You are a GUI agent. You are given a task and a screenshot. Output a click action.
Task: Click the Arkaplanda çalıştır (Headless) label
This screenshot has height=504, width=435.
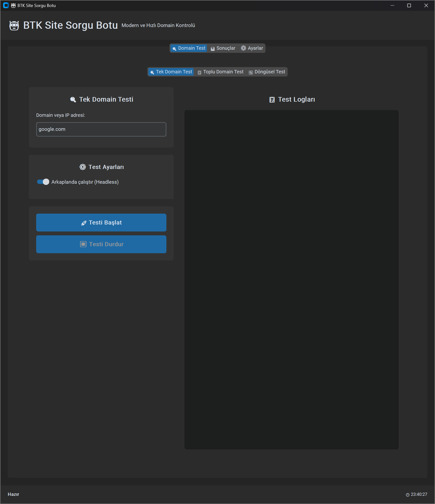tap(85, 182)
